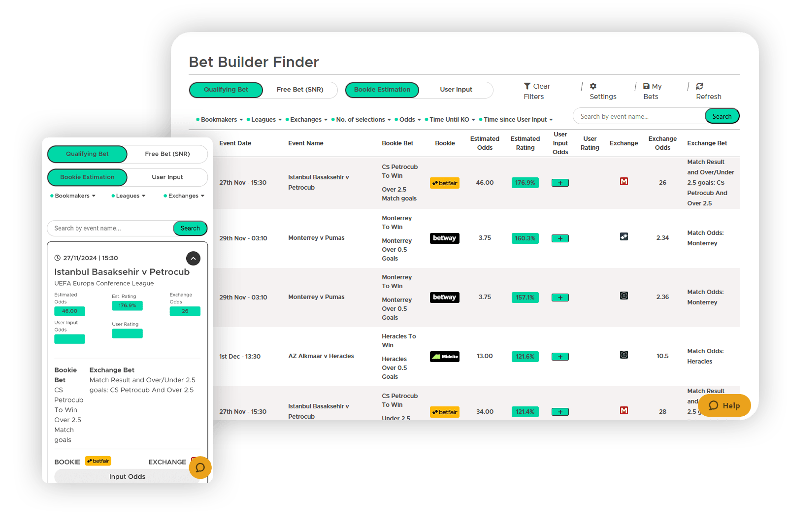
Task: Click the Settings gear icon
Action: [x=593, y=86]
